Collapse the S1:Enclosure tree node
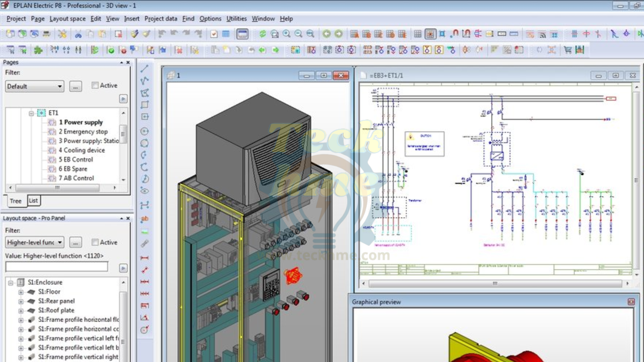 [11, 282]
